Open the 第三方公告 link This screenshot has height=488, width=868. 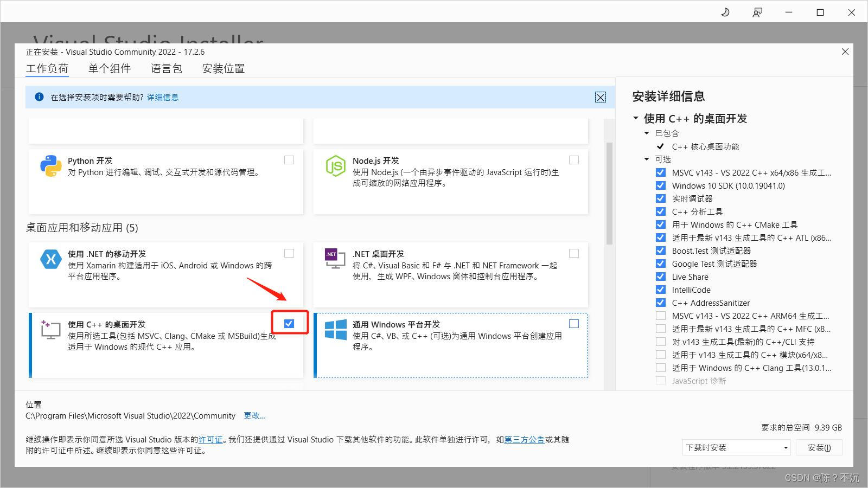pos(525,439)
